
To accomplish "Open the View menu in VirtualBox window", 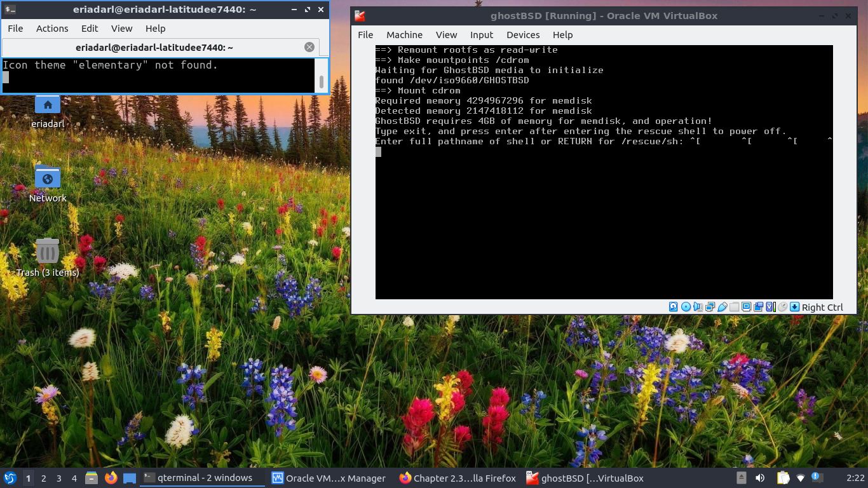I will pos(446,35).
